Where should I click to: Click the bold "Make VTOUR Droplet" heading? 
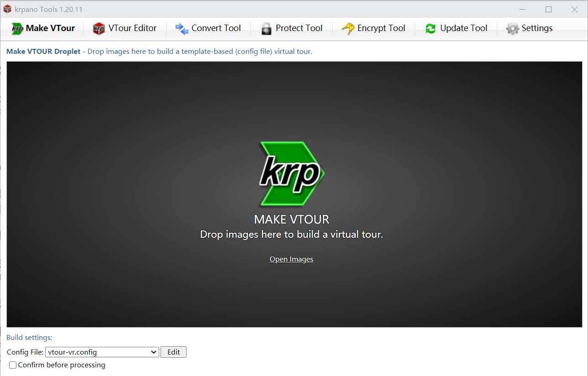pyautogui.click(x=43, y=52)
